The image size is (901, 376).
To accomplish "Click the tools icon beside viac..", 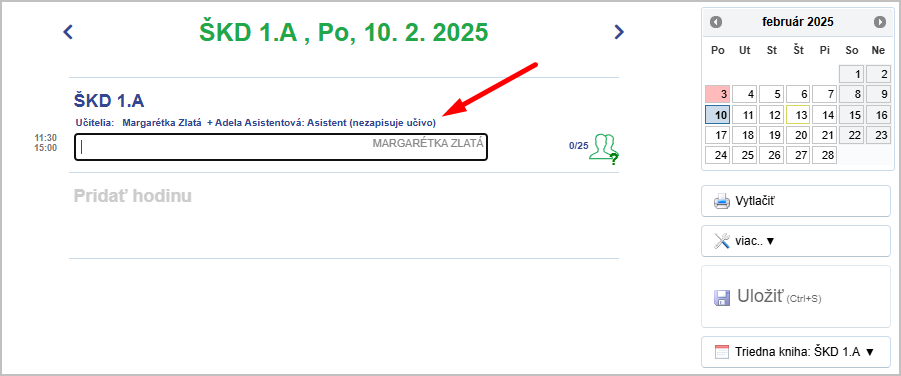I will [722, 241].
